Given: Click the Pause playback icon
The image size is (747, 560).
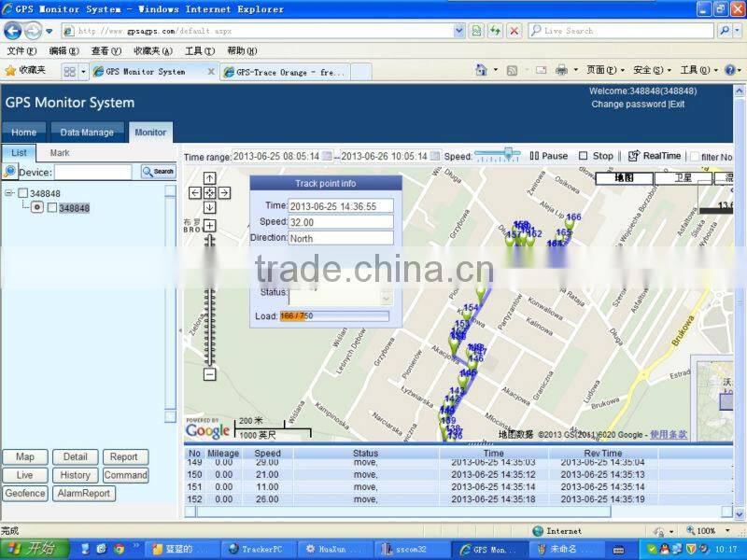Looking at the screenshot, I should [535, 155].
